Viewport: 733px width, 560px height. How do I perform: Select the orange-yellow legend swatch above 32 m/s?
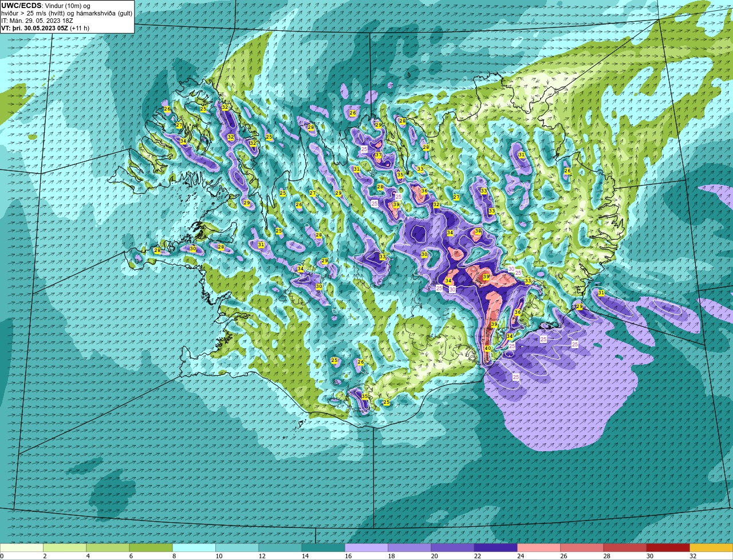(711, 547)
